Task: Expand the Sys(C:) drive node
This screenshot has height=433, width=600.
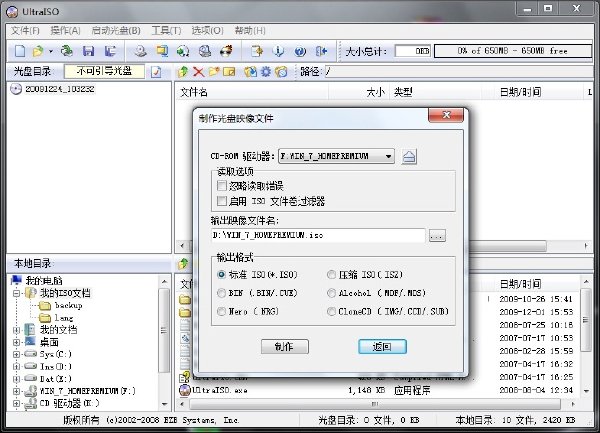Action: point(16,354)
